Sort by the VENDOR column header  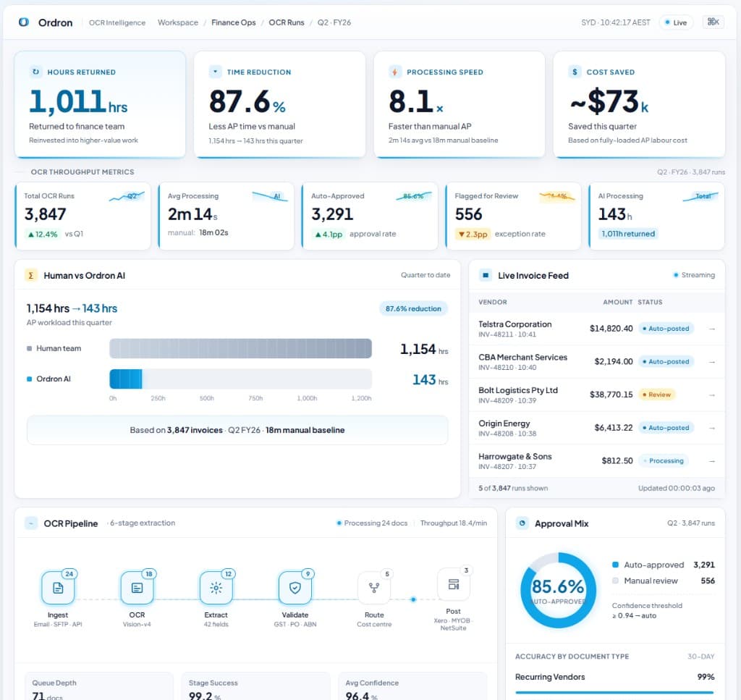pos(492,302)
